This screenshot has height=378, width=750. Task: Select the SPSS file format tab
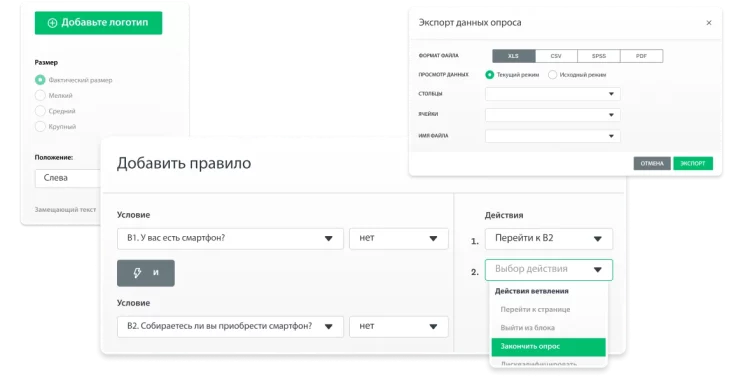[x=599, y=56]
